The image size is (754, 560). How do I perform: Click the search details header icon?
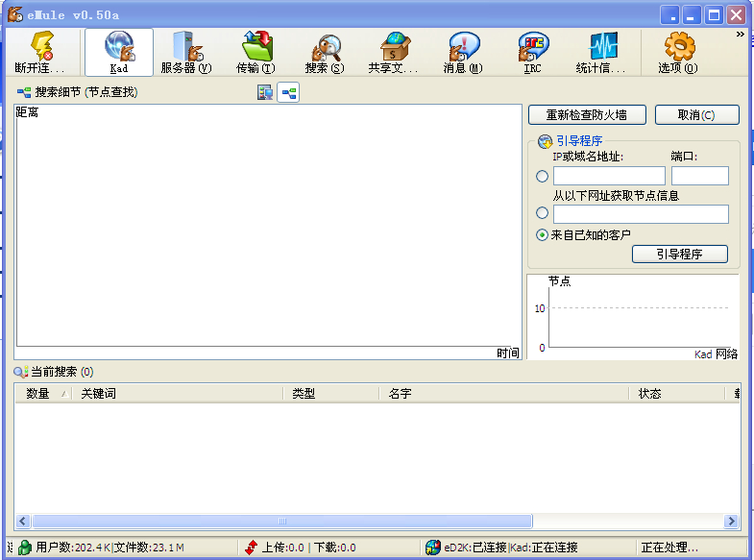[24, 92]
